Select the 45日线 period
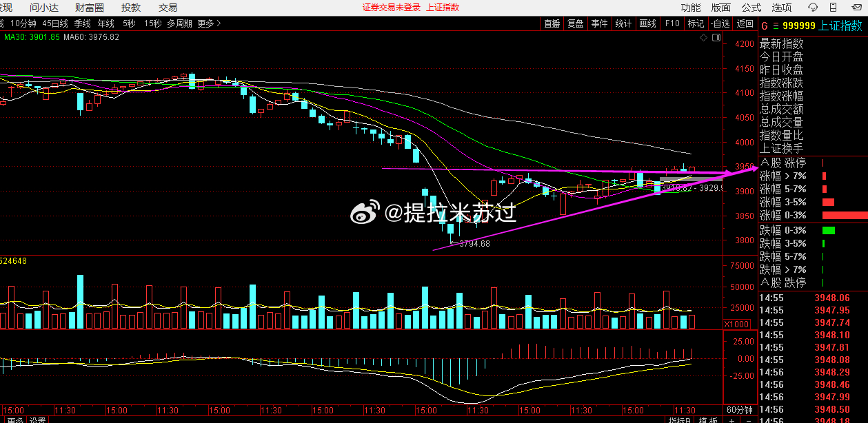This screenshot has width=868, height=423. tap(55, 23)
